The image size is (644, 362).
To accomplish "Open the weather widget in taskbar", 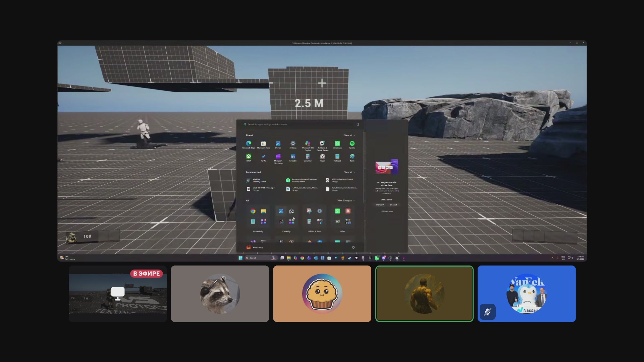I will (67, 258).
